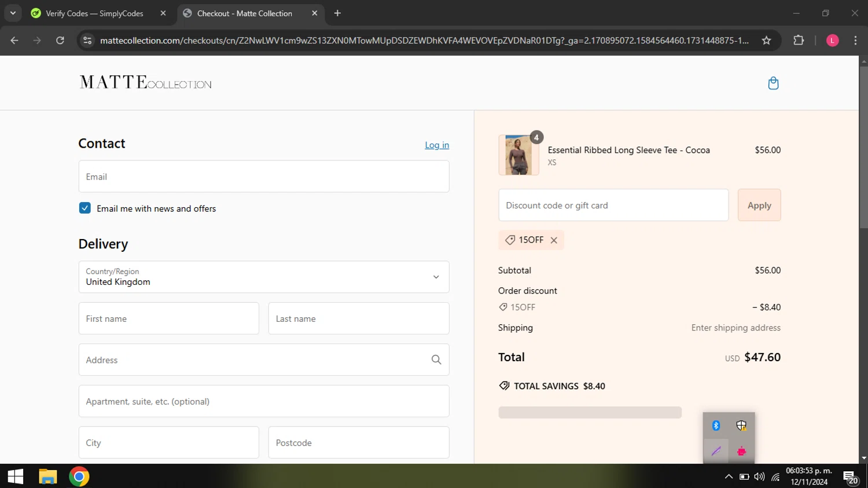Image resolution: width=868 pixels, height=488 pixels.
Task: Close the Checkout Matte Collection tab
Action: 315,13
